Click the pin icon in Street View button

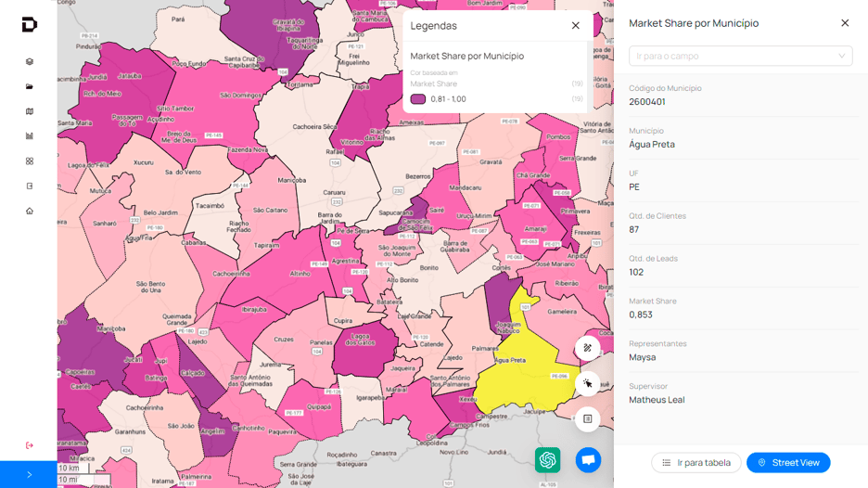point(761,463)
